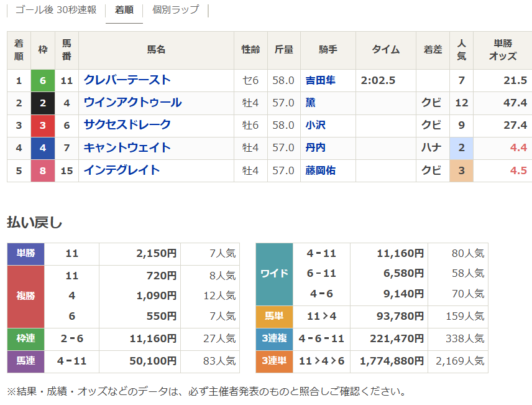Image resolution: width=532 pixels, height=405 pixels.
Task: Open jockey 藤岡佑 profile
Action: coord(320,170)
